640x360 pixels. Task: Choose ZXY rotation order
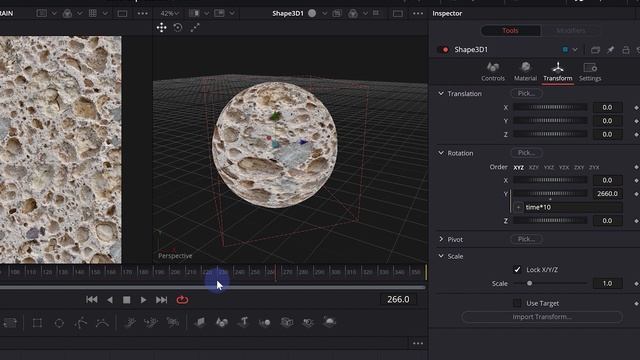[579, 167]
